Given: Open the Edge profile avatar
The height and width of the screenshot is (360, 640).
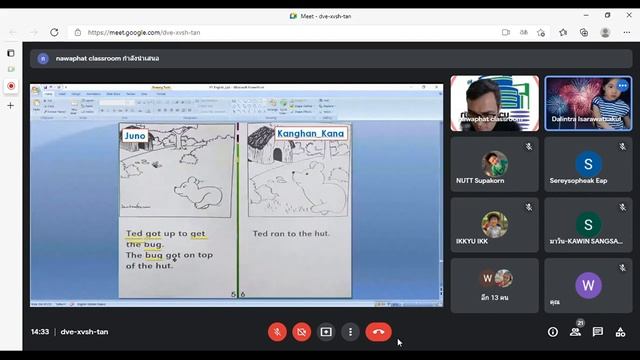Looking at the screenshot, I should pos(605,32).
